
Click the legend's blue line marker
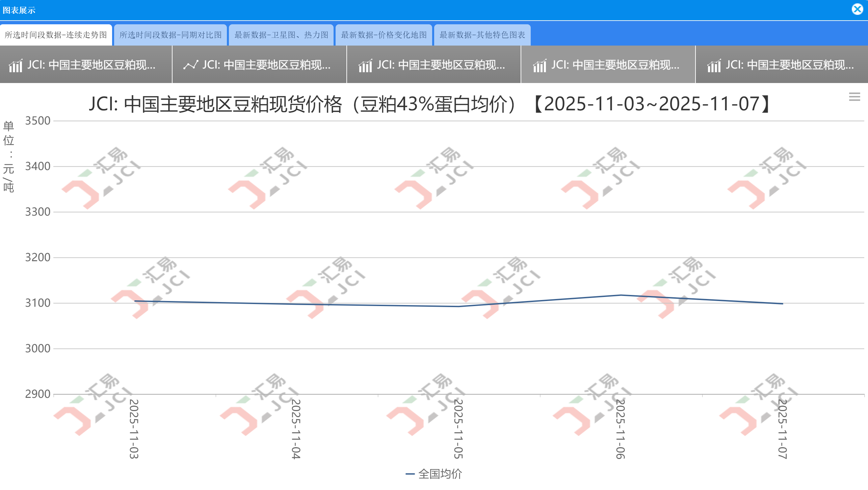pos(410,474)
